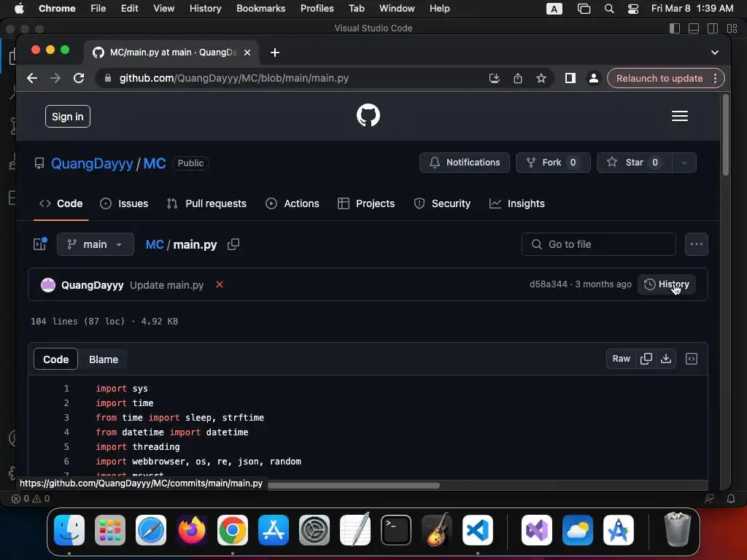Screen dimensions: 747x560
Task: Close the MC/main.py tab
Action: click(247, 52)
